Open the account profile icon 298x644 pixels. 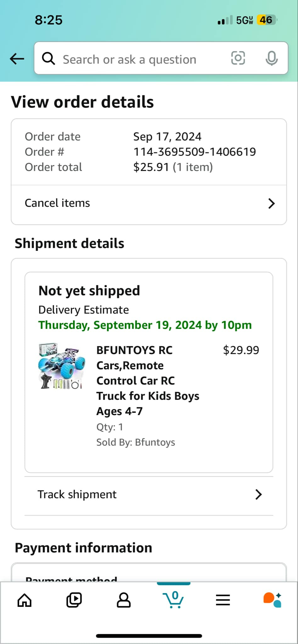[x=124, y=600]
